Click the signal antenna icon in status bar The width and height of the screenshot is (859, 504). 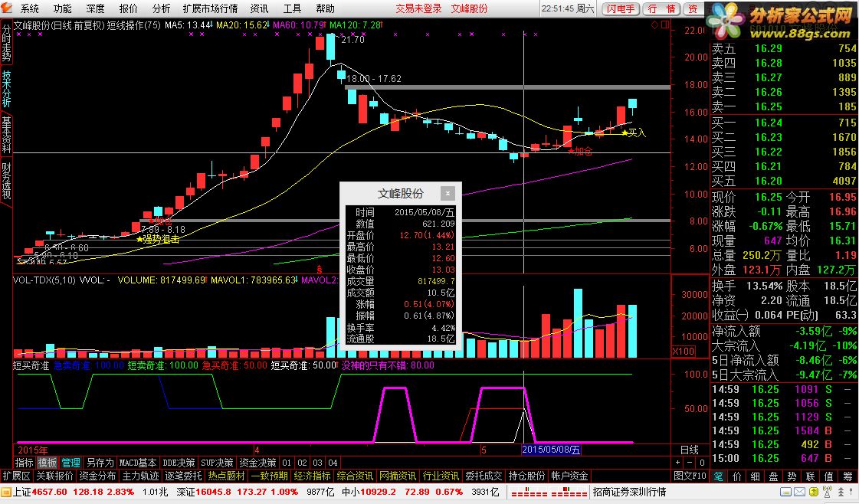click(828, 492)
